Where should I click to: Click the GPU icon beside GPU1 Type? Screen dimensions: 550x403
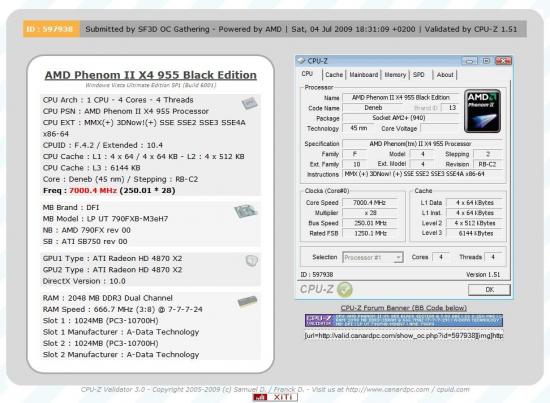tap(251, 261)
